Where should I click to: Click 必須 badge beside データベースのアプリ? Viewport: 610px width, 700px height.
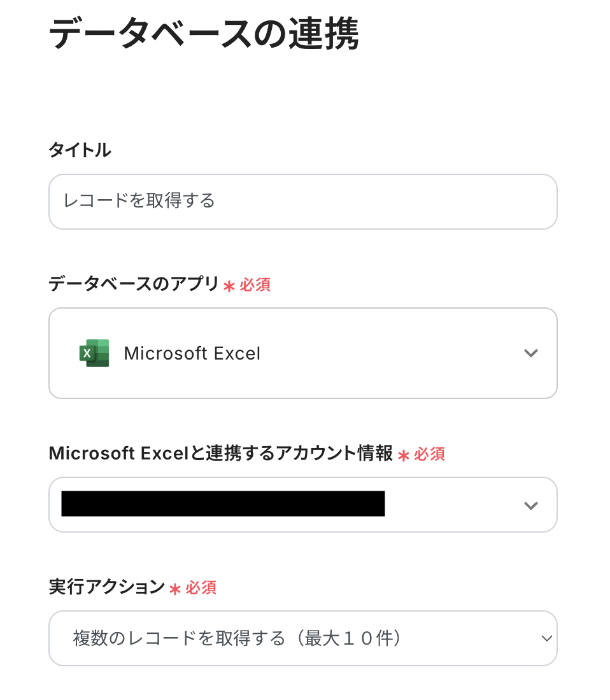click(255, 284)
